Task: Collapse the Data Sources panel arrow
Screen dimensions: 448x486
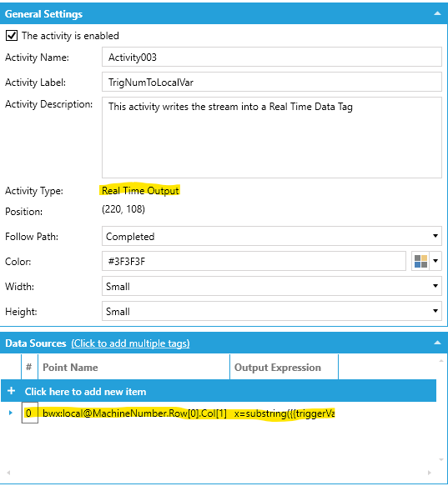Action: pyautogui.click(x=437, y=343)
